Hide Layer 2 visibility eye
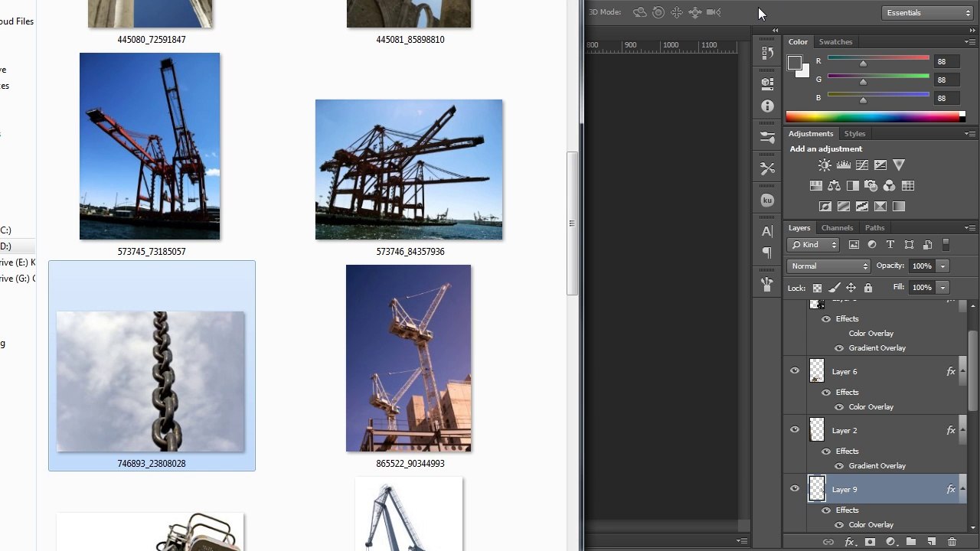 (795, 430)
